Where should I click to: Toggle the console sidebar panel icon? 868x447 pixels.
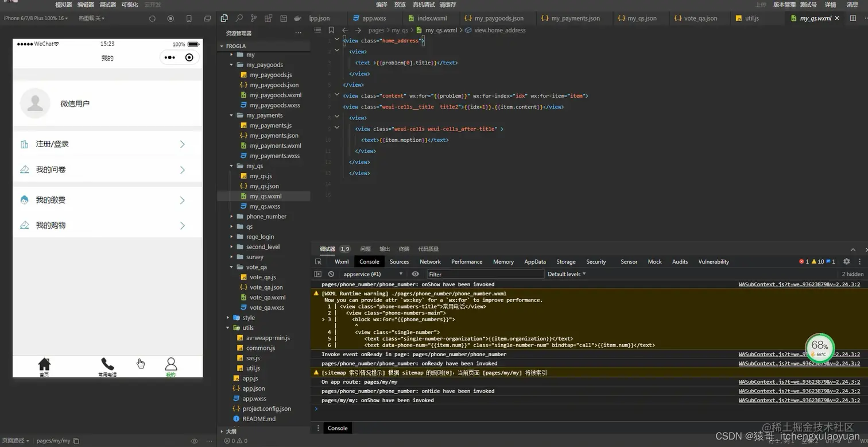click(318, 274)
